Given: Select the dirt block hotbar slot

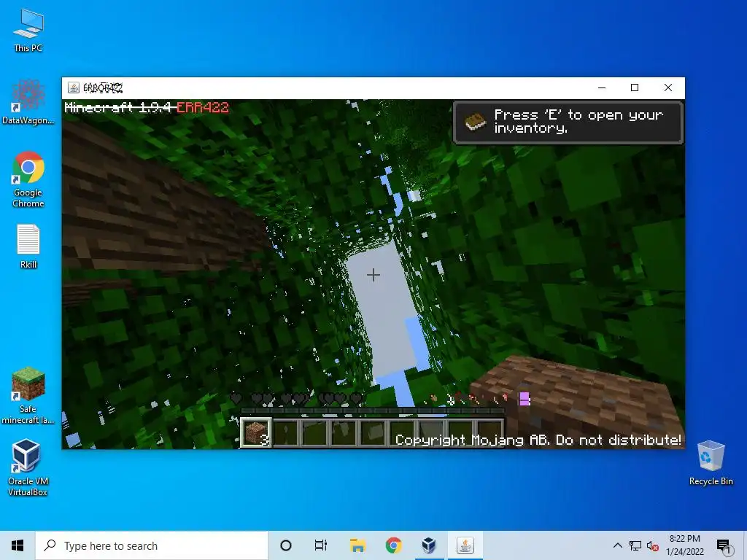Looking at the screenshot, I should click(256, 433).
